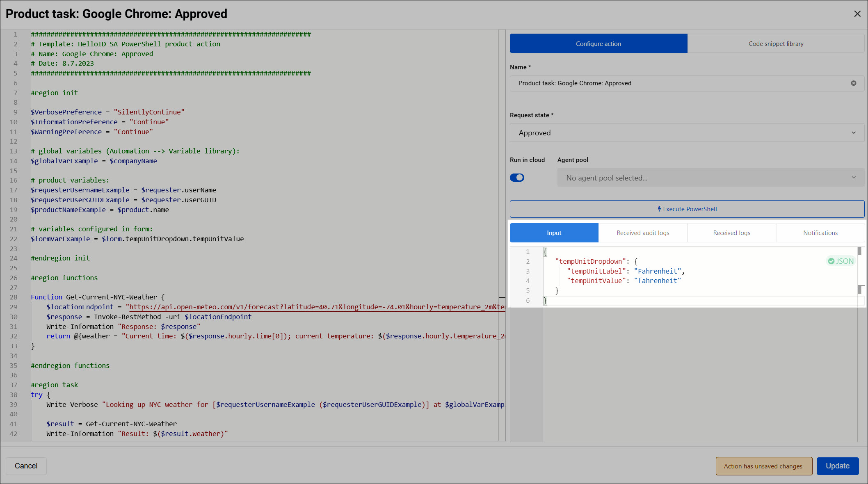The height and width of the screenshot is (484, 868).
Task: Click the Write-Information "Result:" line
Action: tap(137, 434)
